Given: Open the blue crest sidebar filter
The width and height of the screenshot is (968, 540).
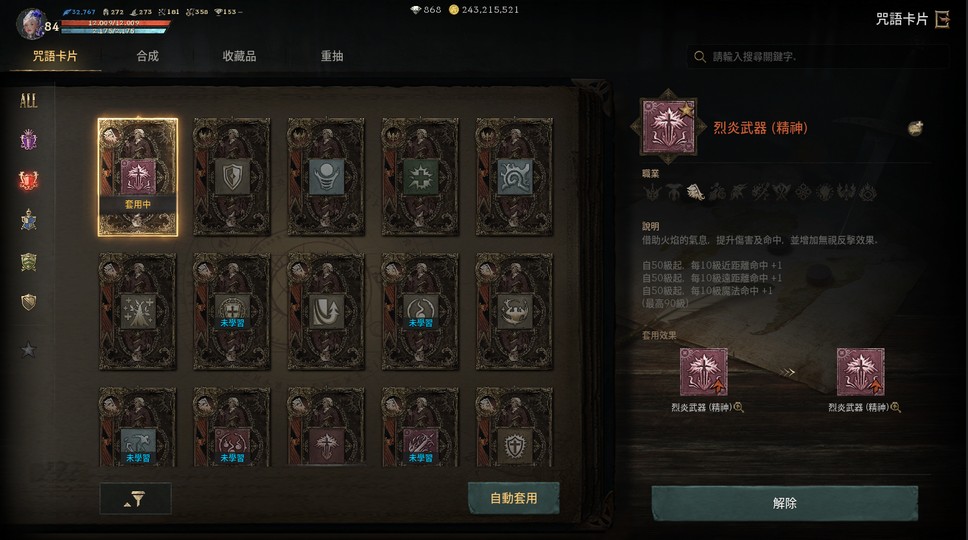Looking at the screenshot, I should pyautogui.click(x=28, y=220).
